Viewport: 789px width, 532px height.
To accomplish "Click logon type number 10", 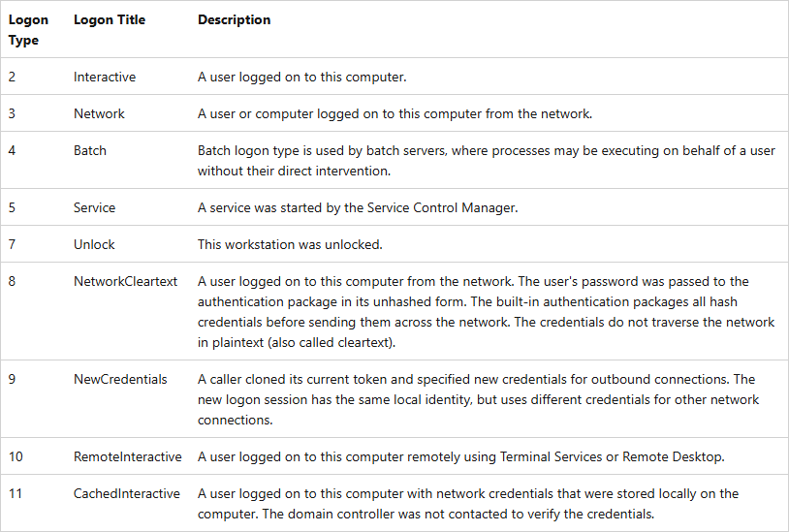I will pos(16,457).
